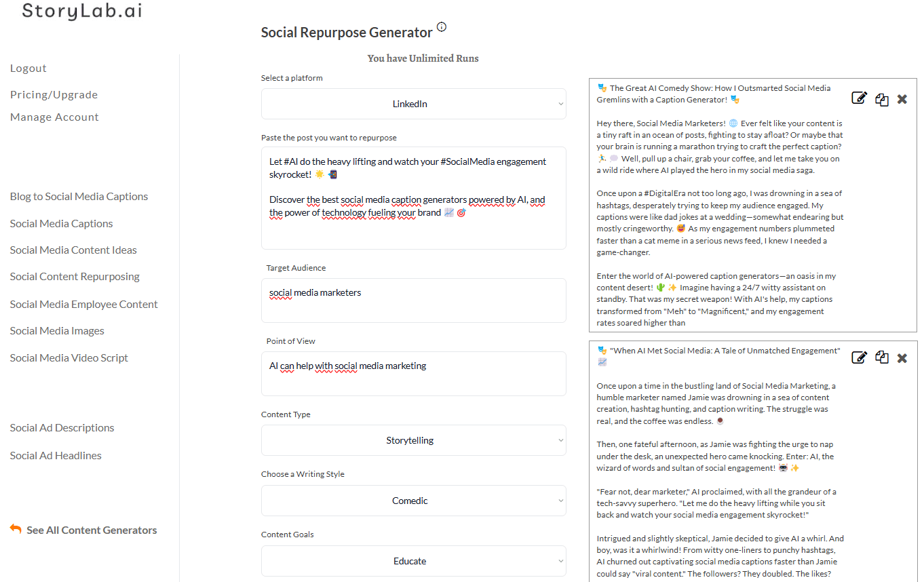
Task: Expand the Content Type dropdown set to Storytelling
Action: coord(413,440)
